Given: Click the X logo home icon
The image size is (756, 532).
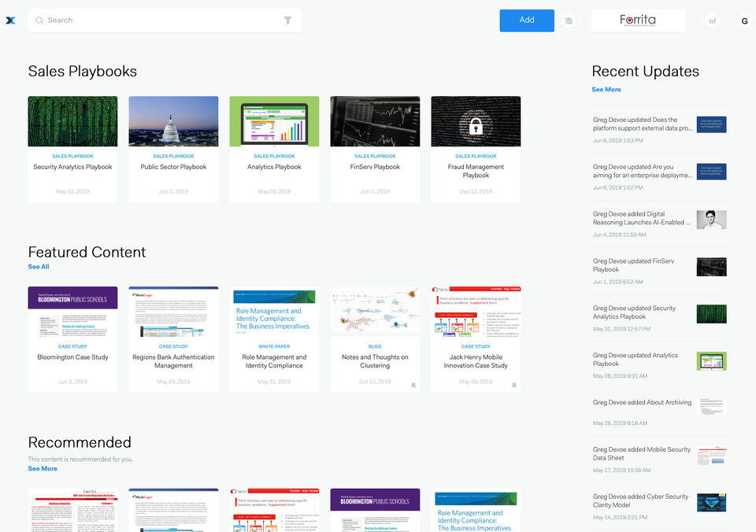Looking at the screenshot, I should pyautogui.click(x=10, y=20).
